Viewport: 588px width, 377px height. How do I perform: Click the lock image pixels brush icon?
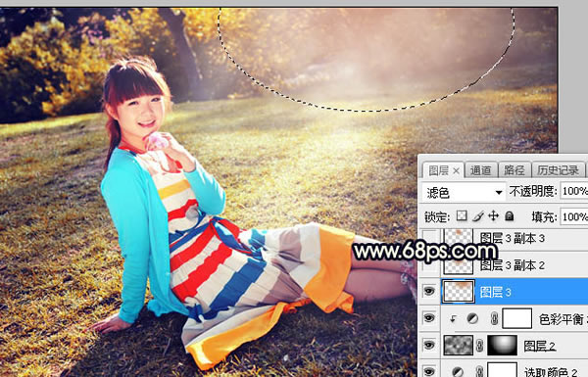[478, 215]
